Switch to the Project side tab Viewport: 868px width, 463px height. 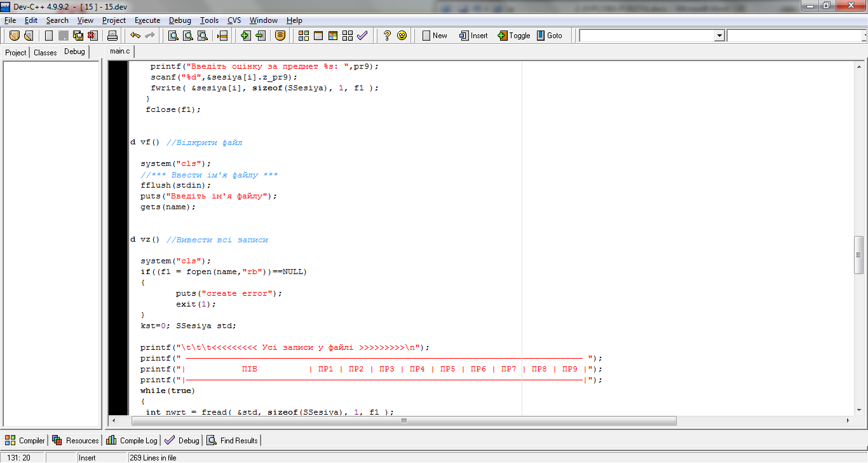pos(16,53)
